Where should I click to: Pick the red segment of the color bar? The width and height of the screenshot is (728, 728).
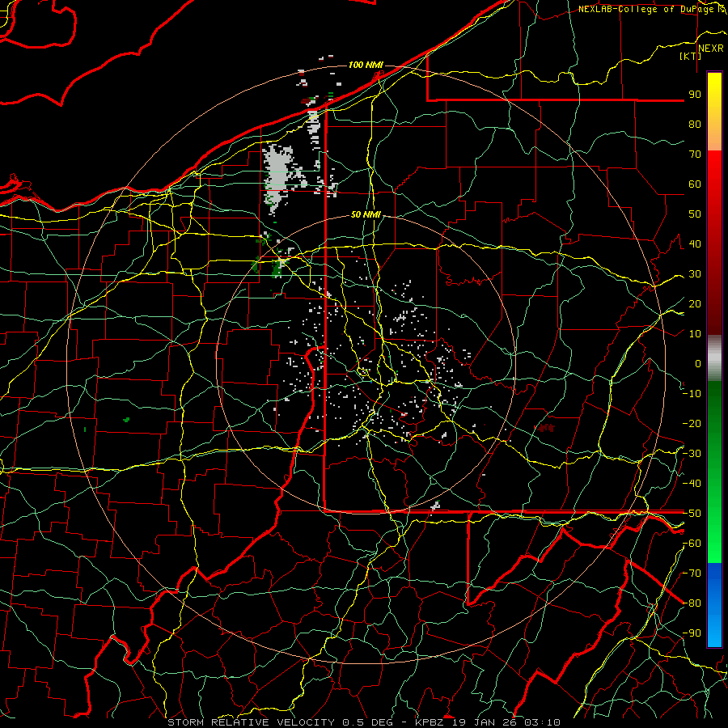pyautogui.click(x=714, y=243)
